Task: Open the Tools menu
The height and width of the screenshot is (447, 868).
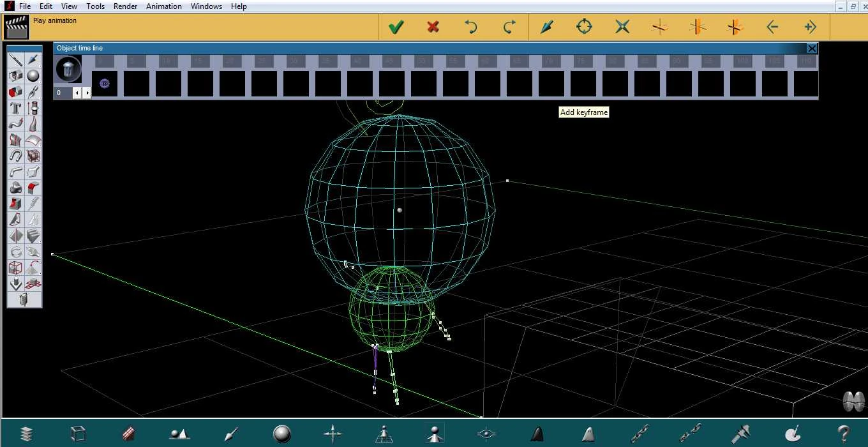Action: click(95, 6)
